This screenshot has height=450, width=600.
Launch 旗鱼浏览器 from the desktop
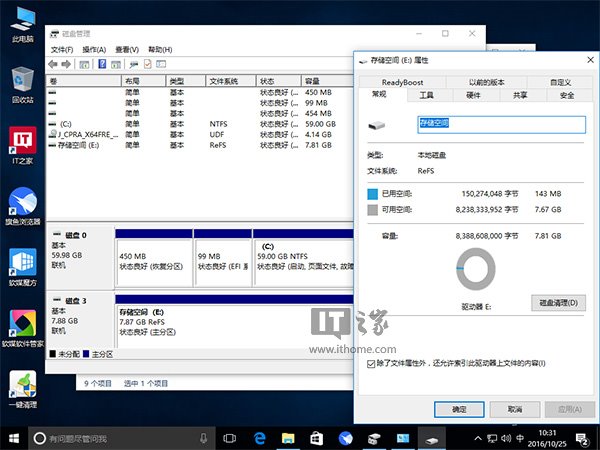coord(22,205)
